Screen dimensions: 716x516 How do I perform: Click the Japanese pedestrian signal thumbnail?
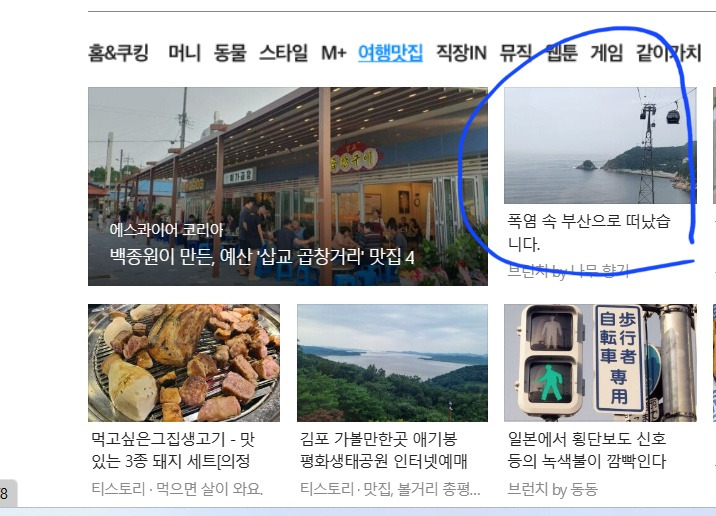tap(600, 363)
